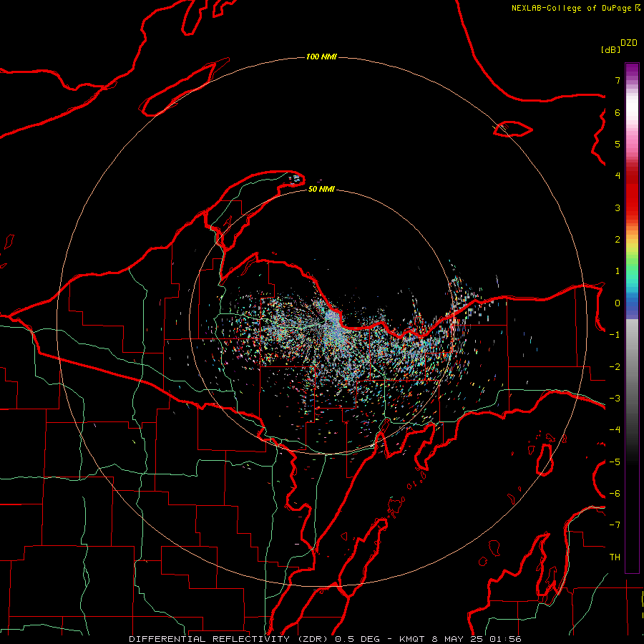Click the 0.5 DEG elevation text
The width and height of the screenshot is (644, 644).
pyautogui.click(x=360, y=639)
